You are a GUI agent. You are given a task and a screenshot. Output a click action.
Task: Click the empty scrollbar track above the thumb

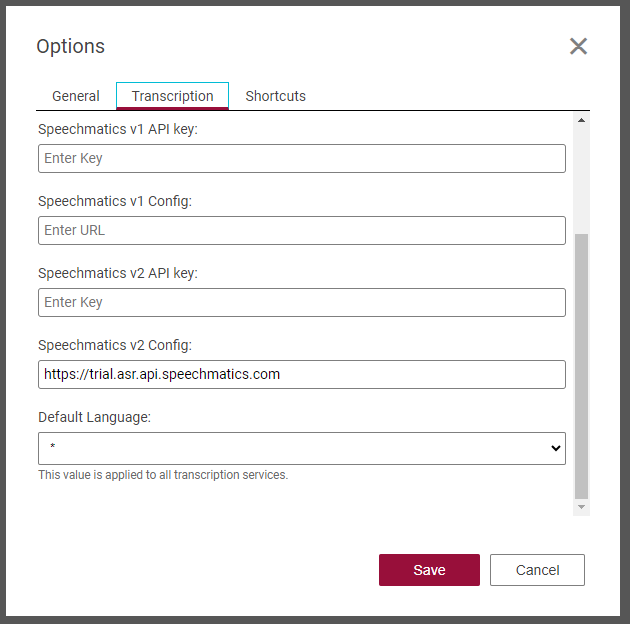click(581, 180)
